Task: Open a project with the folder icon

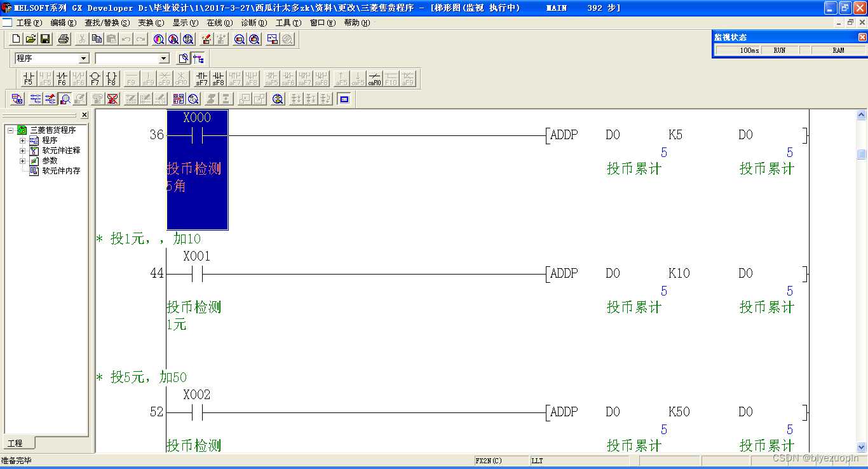Action: (x=31, y=39)
